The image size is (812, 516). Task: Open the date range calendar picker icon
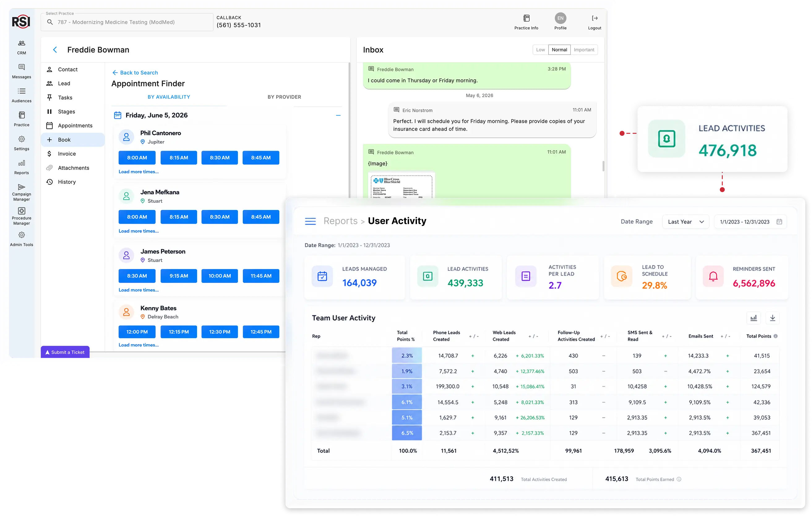tap(779, 221)
